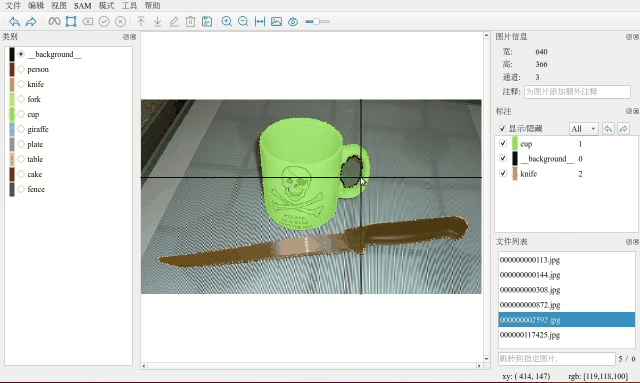The height and width of the screenshot is (383, 640).
Task: Go to the next image with the right arrow
Action: point(31,22)
